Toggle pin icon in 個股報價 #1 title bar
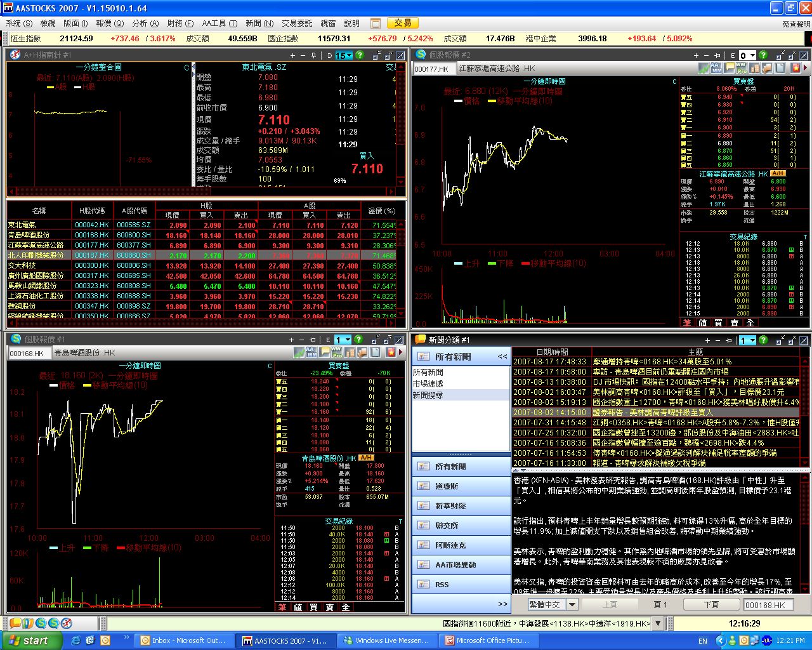The height and width of the screenshot is (650, 812). (x=313, y=340)
